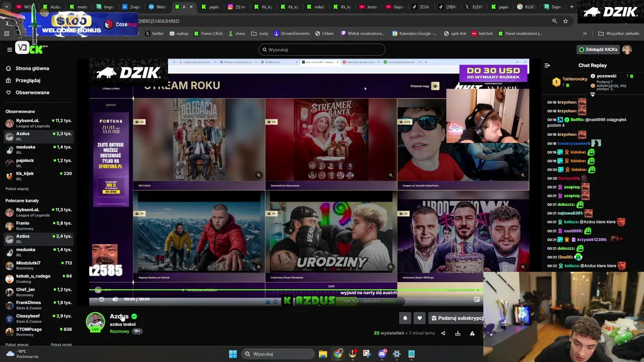Open the Kalendarz Google bookmark
The image size is (644, 362).
415,34
